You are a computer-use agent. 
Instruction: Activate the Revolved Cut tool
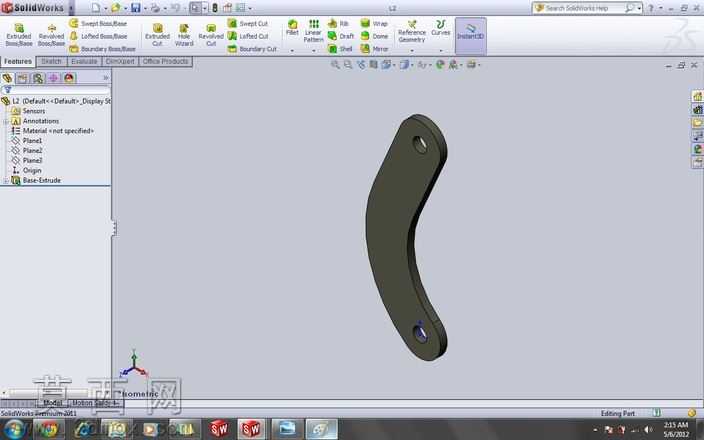[x=211, y=35]
